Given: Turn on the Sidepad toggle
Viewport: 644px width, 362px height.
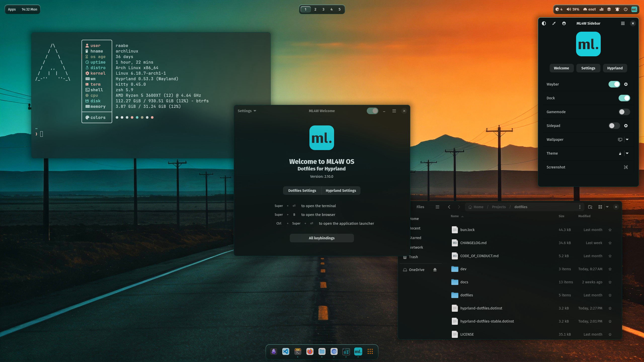Looking at the screenshot, I should (614, 126).
